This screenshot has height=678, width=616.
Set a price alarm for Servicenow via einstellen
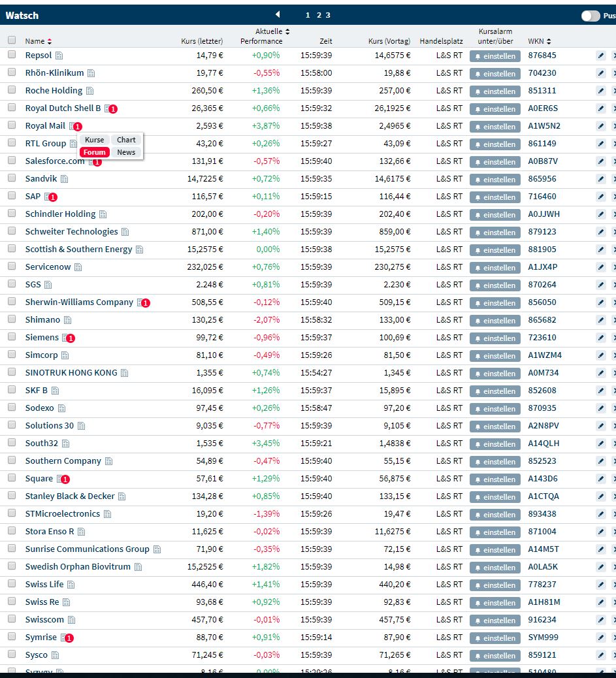coord(495,268)
